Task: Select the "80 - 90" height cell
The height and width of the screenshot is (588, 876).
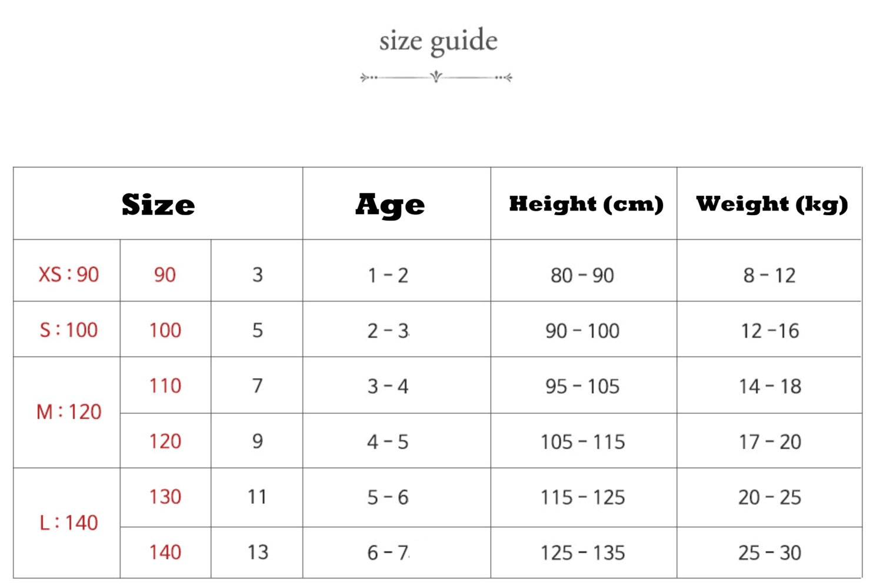Action: (x=582, y=275)
